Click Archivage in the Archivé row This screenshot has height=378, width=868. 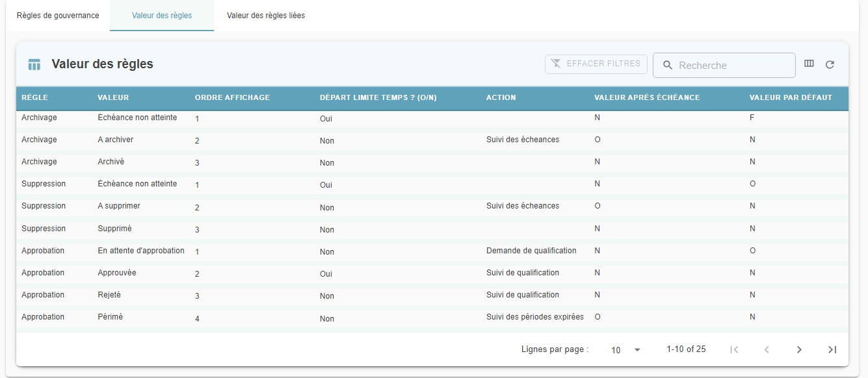pyautogui.click(x=39, y=162)
